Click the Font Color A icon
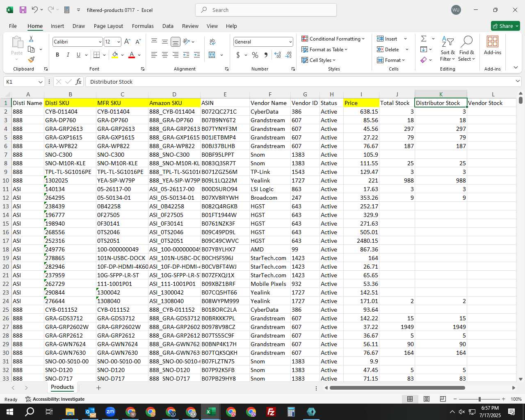 [x=132, y=55]
